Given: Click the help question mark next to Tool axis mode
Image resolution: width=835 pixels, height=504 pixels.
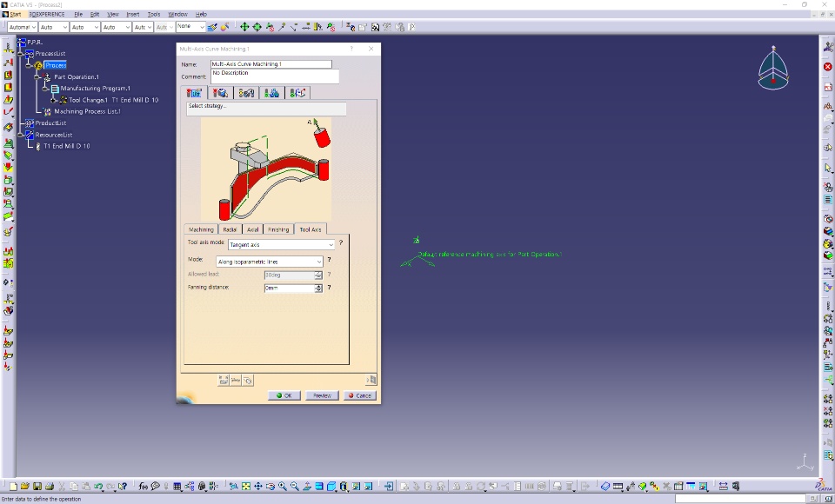Looking at the screenshot, I should click(x=341, y=242).
